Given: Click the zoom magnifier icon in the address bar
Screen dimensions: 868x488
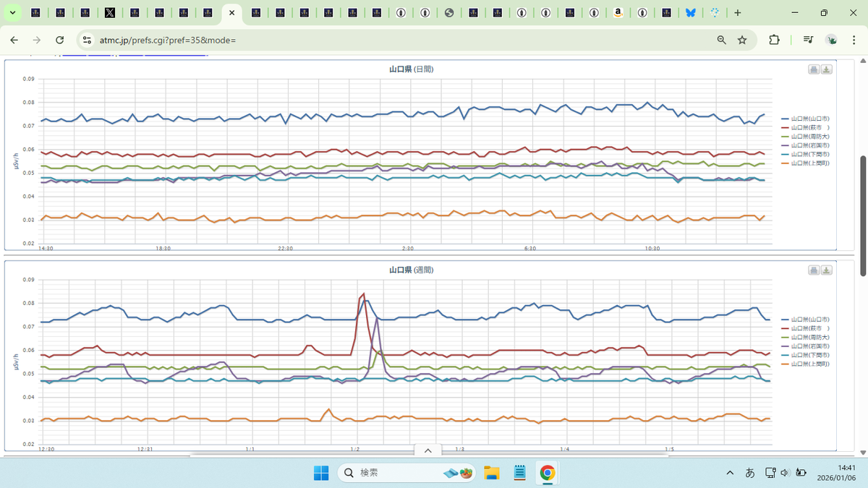Looking at the screenshot, I should tap(721, 40).
